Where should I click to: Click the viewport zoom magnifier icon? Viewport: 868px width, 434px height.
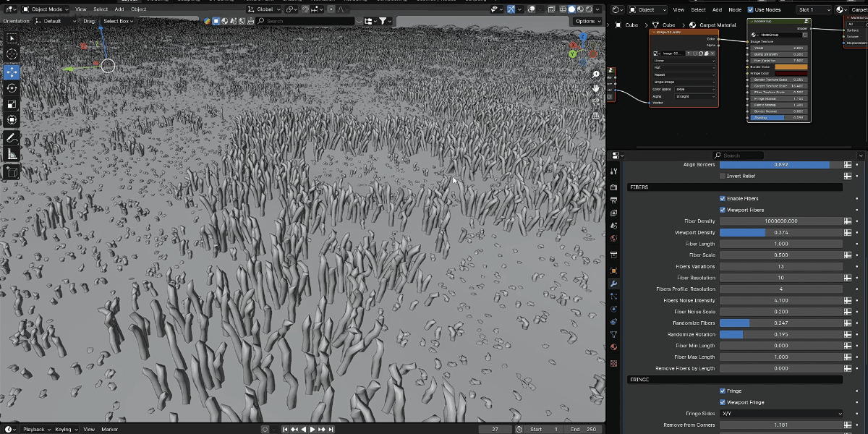tap(596, 74)
